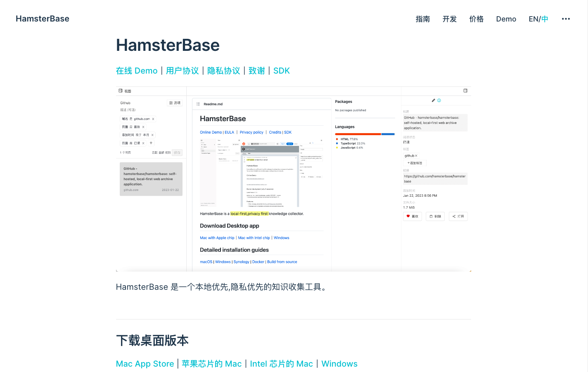This screenshot has height=372, width=588.
Task: Click the 保存 save button in the filter panel
Action: coord(178,152)
